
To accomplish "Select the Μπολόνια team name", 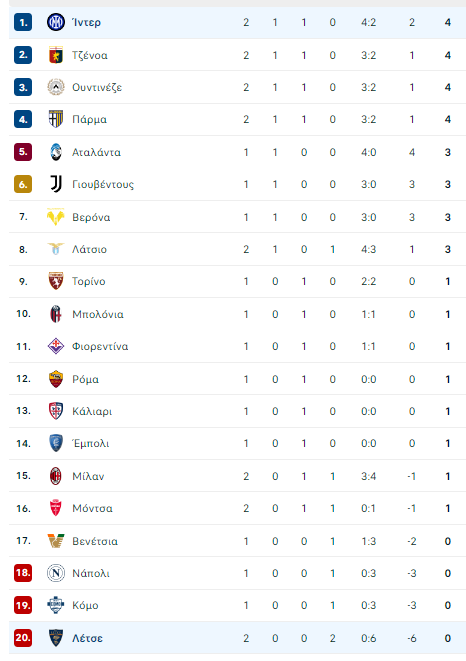I will (98, 314).
